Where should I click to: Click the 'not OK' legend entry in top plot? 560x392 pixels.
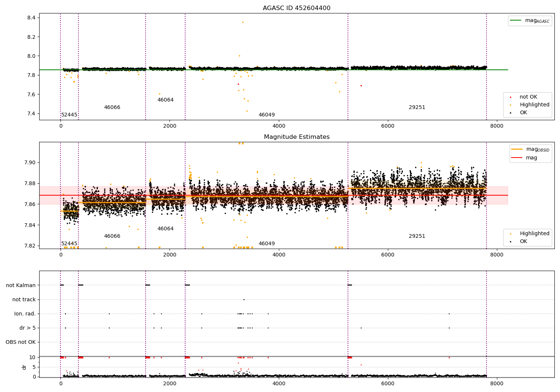point(528,97)
